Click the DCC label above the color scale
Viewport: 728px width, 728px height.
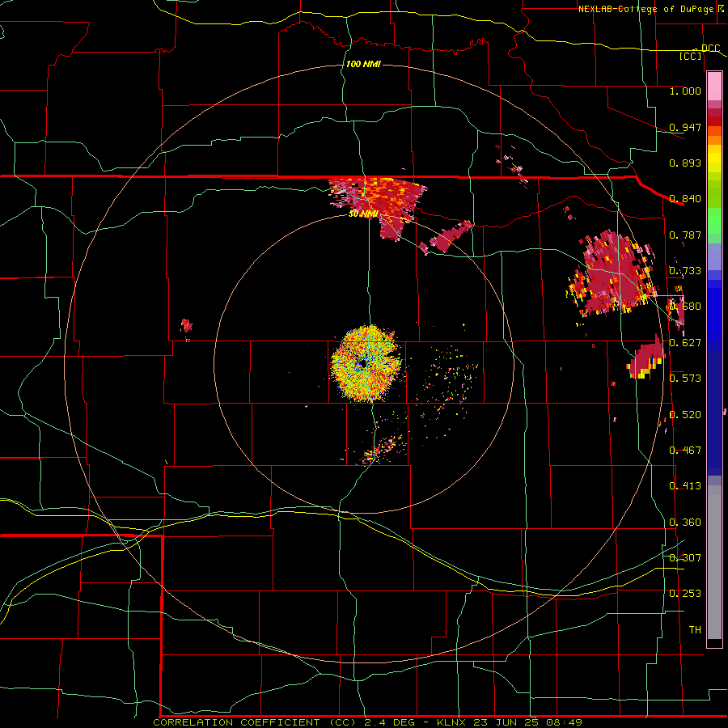(x=710, y=49)
